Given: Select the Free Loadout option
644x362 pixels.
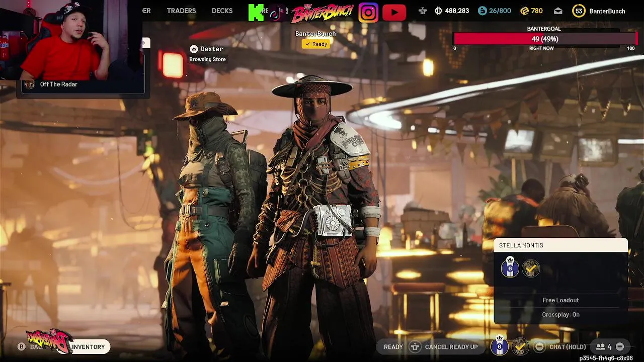Looking at the screenshot, I should tap(560, 300).
